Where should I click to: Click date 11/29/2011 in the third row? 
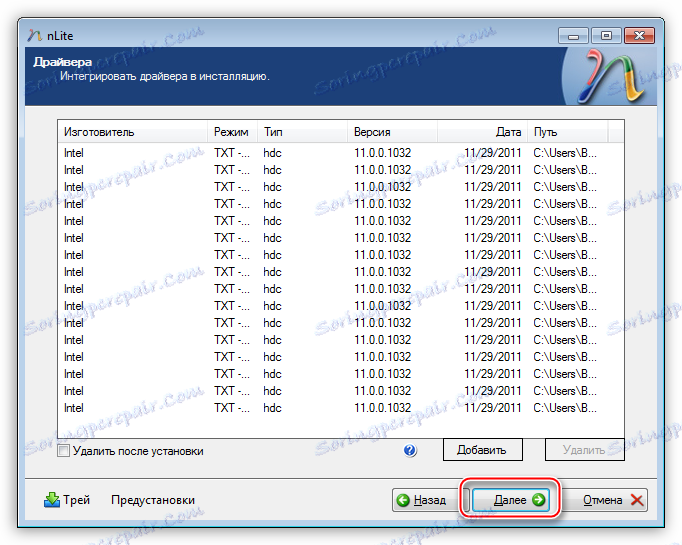coord(493,187)
